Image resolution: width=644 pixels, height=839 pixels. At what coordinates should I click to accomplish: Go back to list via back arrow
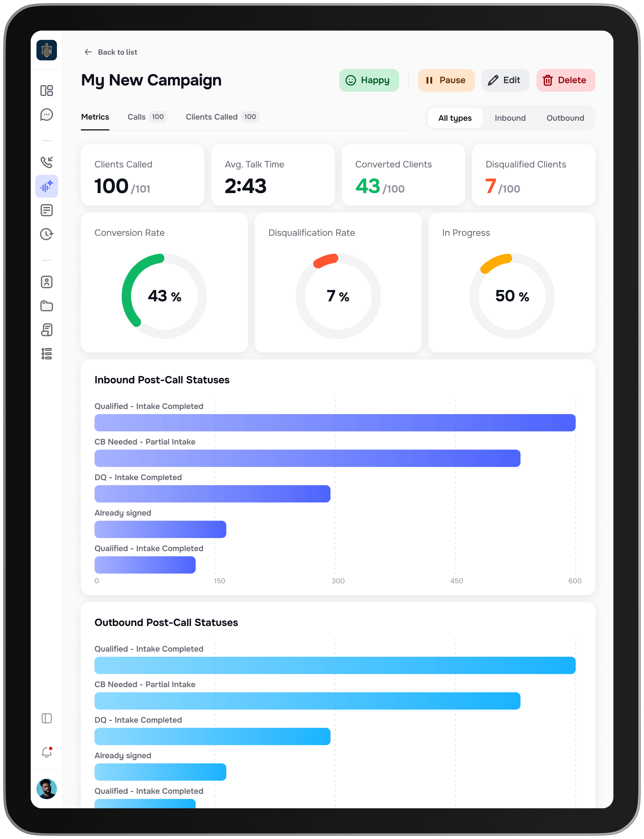89,52
